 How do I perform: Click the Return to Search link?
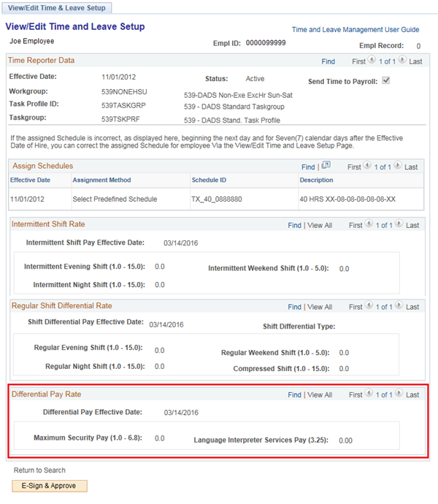[39, 470]
